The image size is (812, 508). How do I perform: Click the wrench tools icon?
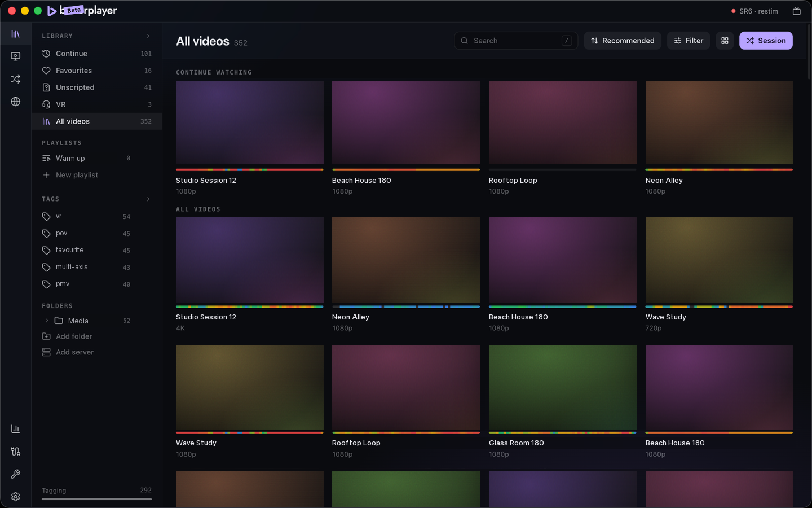pyautogui.click(x=15, y=474)
